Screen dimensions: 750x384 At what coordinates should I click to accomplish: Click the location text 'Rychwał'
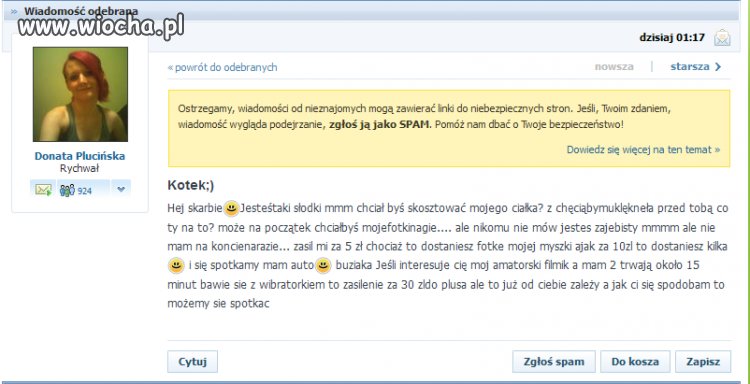[x=79, y=168]
